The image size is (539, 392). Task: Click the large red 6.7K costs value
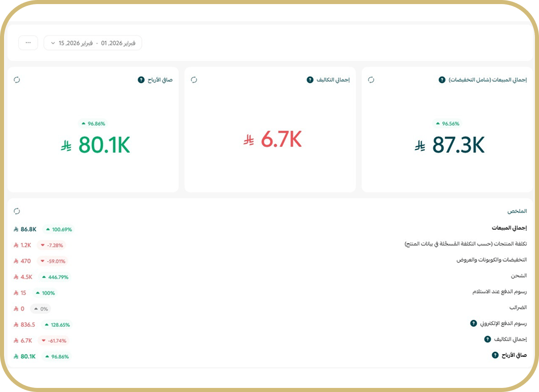pos(281,139)
